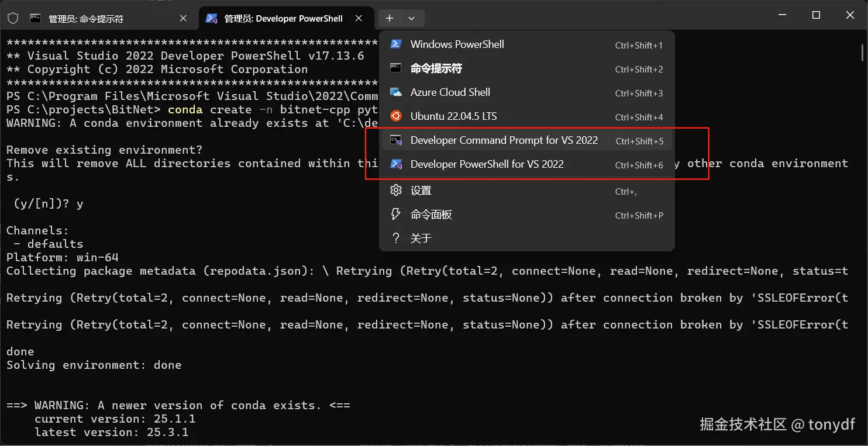The image size is (868, 446).
Task: Click the 命令面板 lightning icon
Action: [396, 214]
